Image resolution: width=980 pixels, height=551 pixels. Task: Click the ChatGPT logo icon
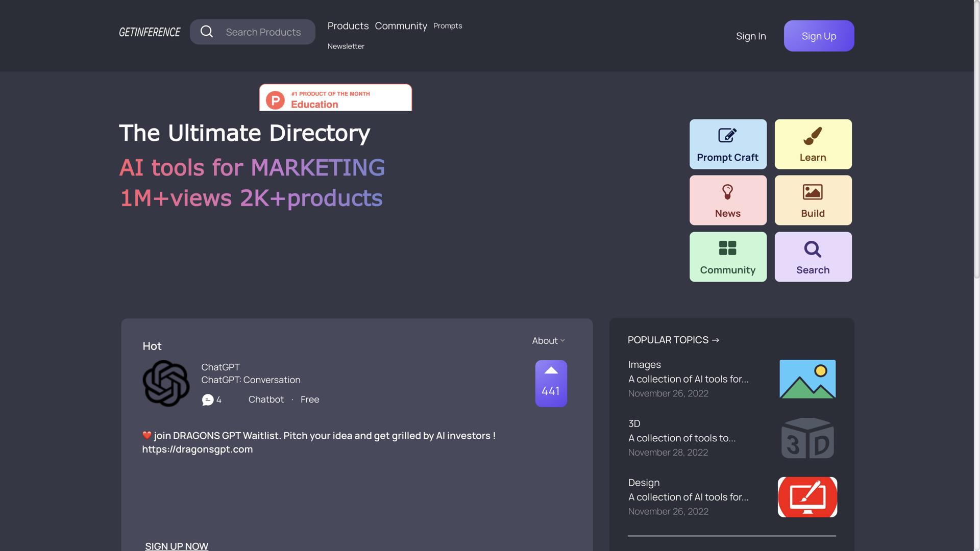coord(166,383)
